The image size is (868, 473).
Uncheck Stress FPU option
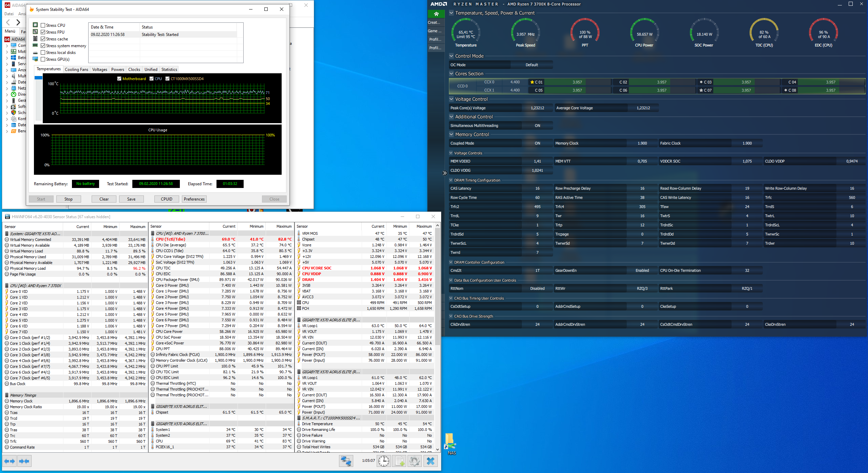click(x=43, y=32)
